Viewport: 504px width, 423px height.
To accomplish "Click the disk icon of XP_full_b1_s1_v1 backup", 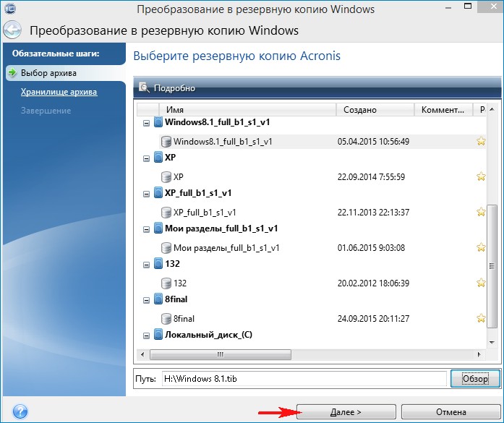I will [166, 212].
